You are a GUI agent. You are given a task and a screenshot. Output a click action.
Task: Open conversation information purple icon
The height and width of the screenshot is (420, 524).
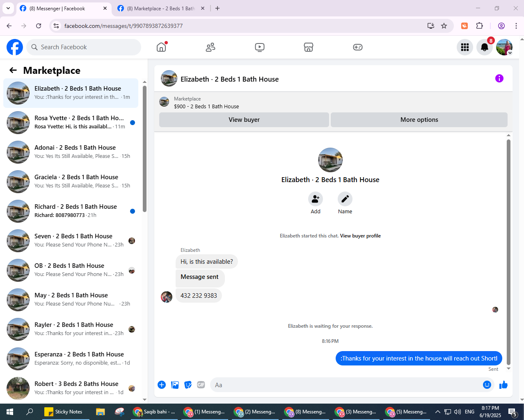click(499, 78)
